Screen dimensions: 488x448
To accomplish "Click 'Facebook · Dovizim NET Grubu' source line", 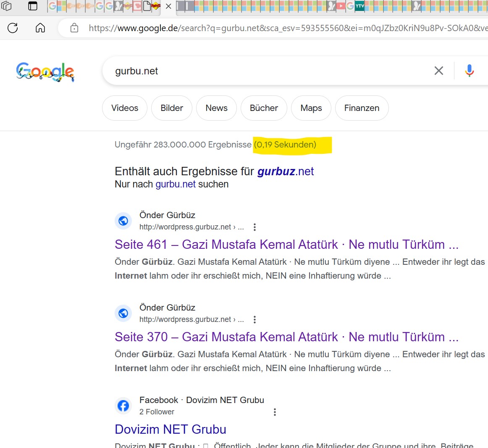I will [202, 400].
